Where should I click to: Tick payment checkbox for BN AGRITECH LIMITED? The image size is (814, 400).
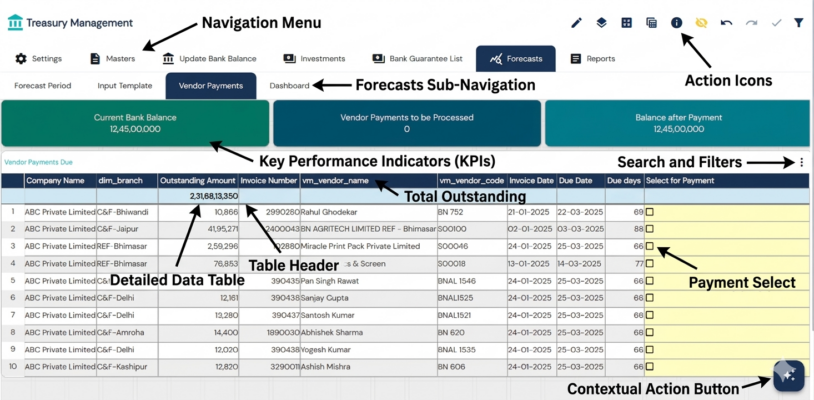649,229
